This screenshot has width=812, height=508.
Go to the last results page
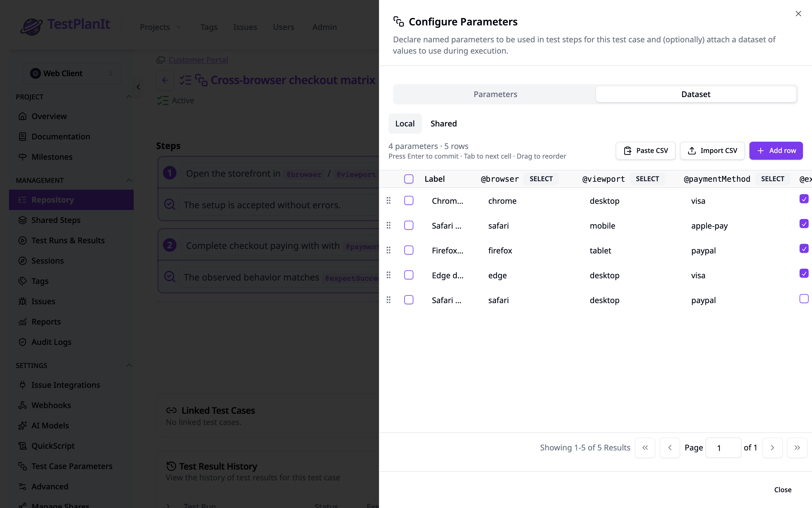point(797,448)
